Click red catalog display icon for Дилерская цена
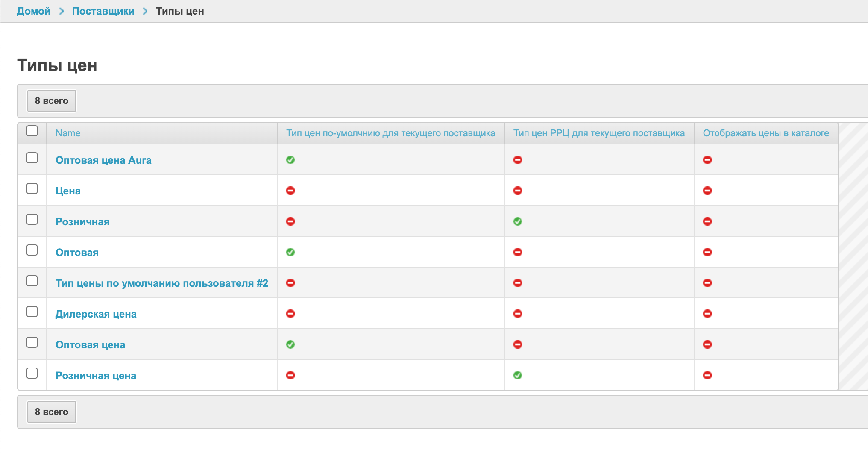The height and width of the screenshot is (453, 868). (x=707, y=314)
